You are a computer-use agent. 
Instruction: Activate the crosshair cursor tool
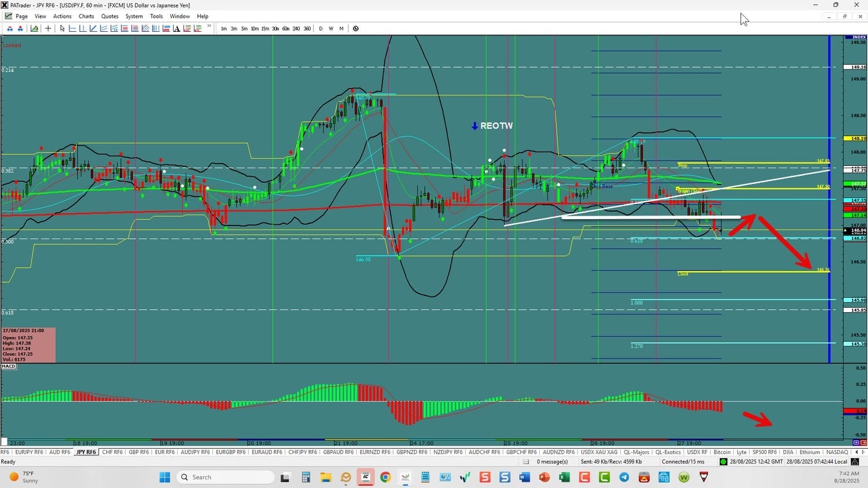pyautogui.click(x=48, y=28)
